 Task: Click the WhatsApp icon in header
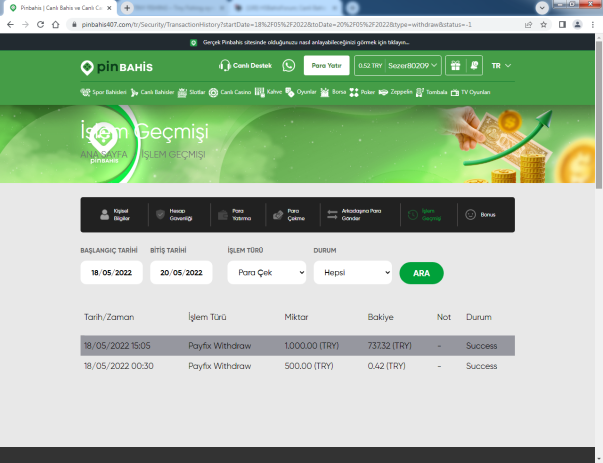pos(289,66)
